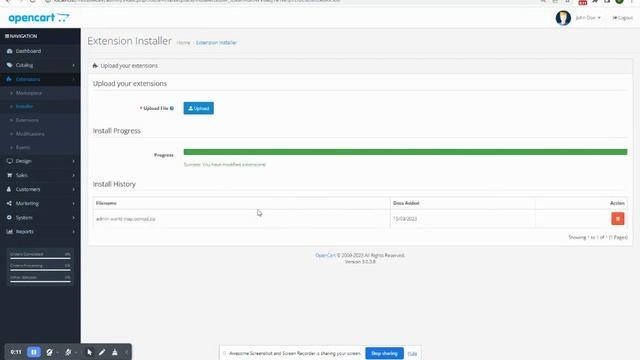
Task: Click the Extensions puzzle icon in sidebar
Action: tap(9, 79)
